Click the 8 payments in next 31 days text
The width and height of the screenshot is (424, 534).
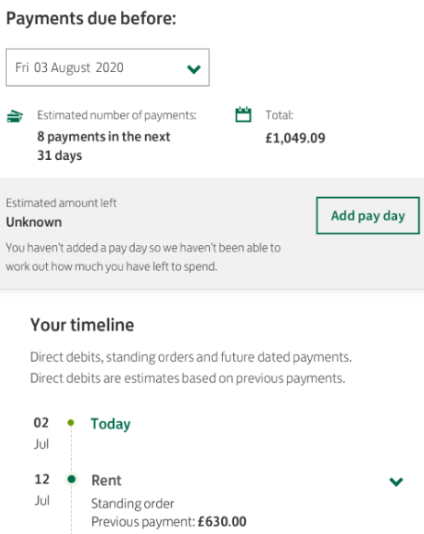coord(104,146)
